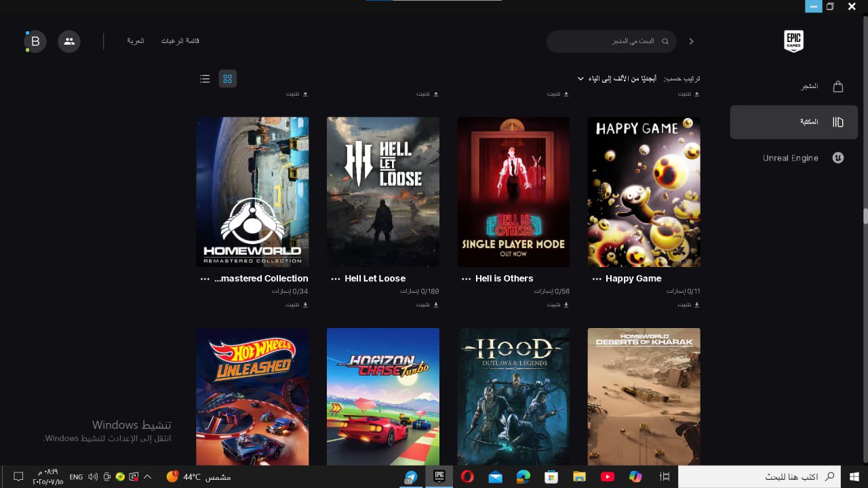
Task: Open Task View on the taskbar
Action: click(665, 476)
